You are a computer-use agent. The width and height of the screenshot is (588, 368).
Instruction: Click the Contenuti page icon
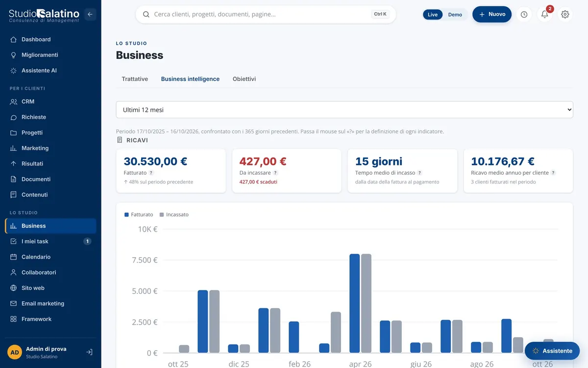pos(13,195)
